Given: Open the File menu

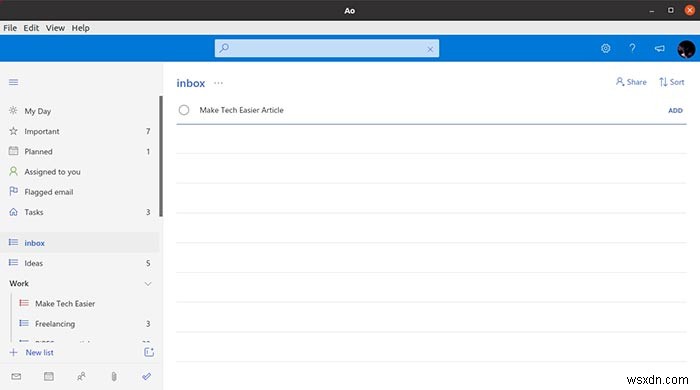Looking at the screenshot, I should (10, 28).
